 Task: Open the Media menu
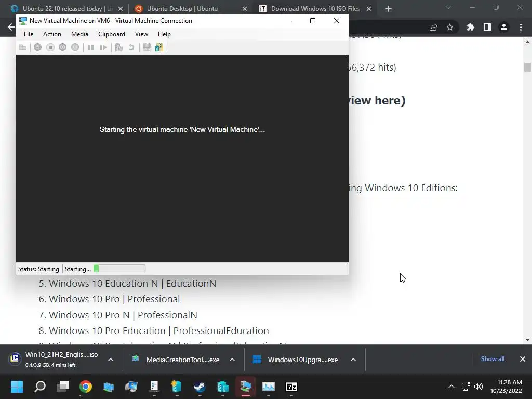79,34
